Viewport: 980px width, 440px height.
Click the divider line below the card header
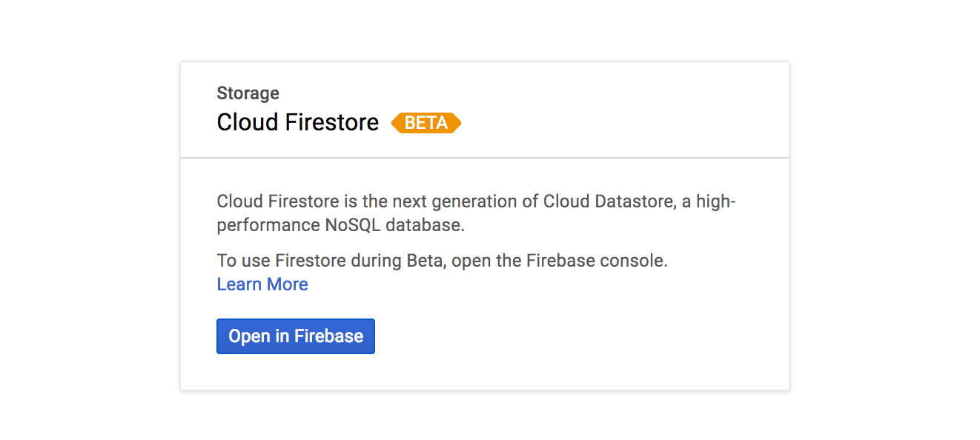click(x=485, y=158)
